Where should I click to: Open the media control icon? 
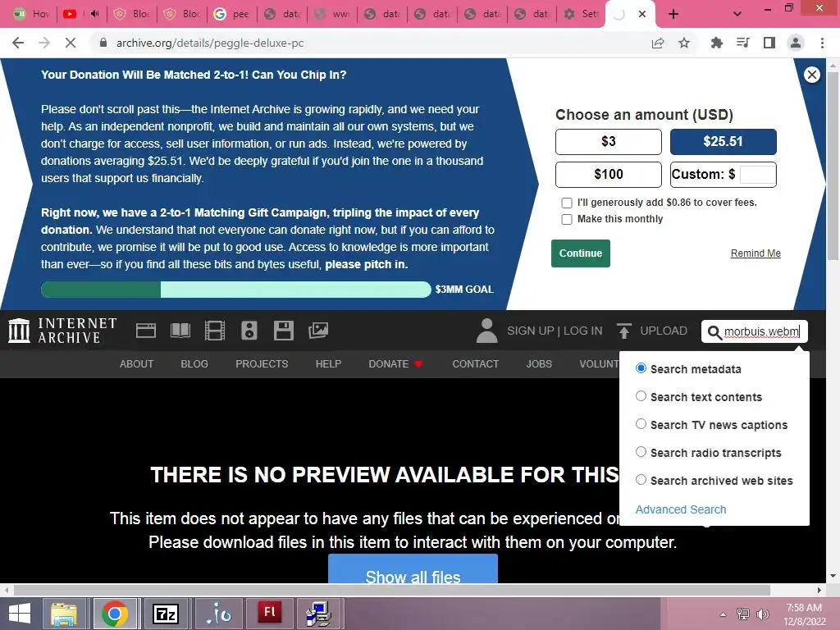point(743,43)
